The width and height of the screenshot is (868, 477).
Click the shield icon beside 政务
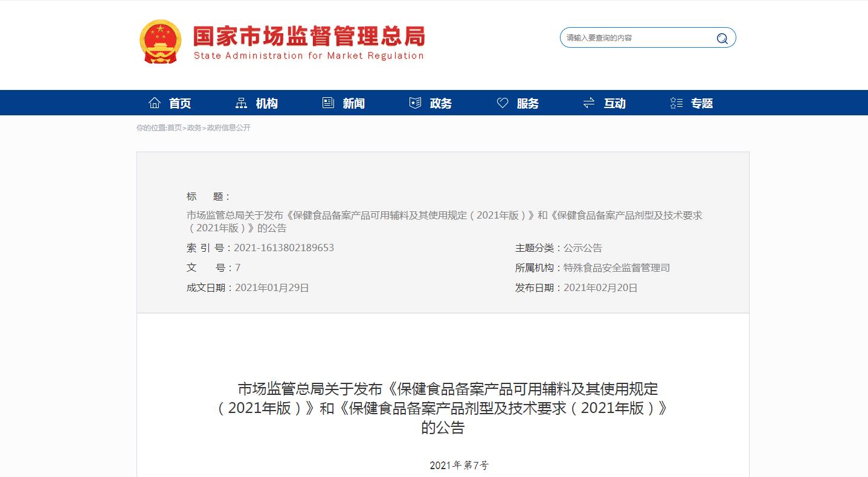414,103
